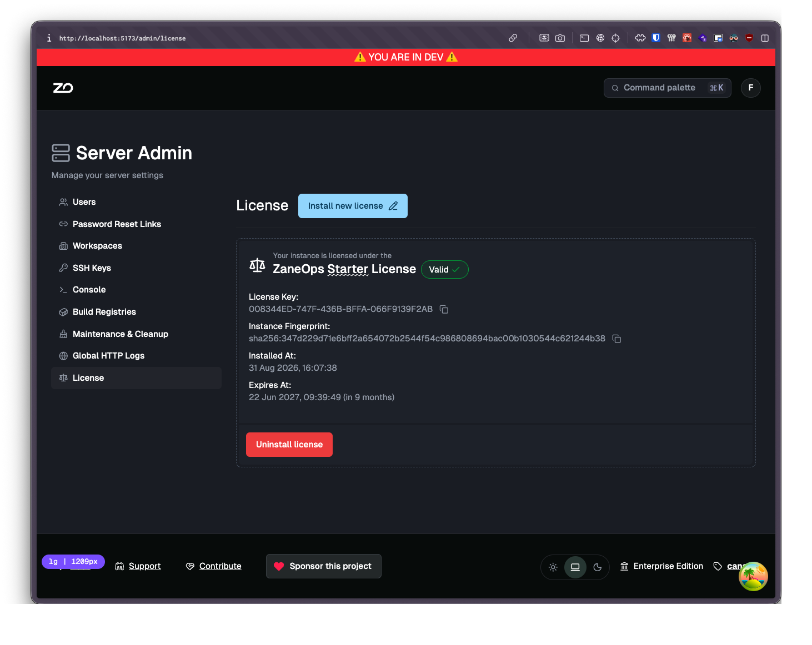Image resolution: width=812 pixels, height=645 pixels.
Task: Open the Users admin section
Action: coord(136,202)
